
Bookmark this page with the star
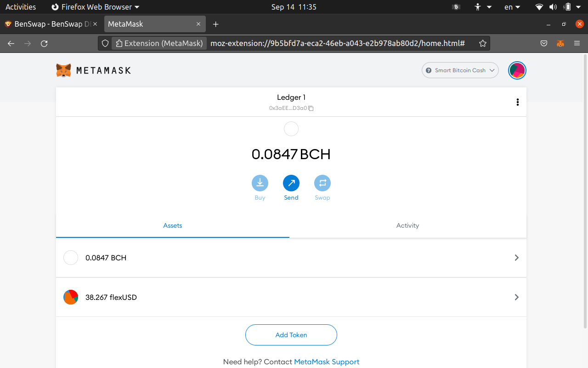(x=483, y=43)
